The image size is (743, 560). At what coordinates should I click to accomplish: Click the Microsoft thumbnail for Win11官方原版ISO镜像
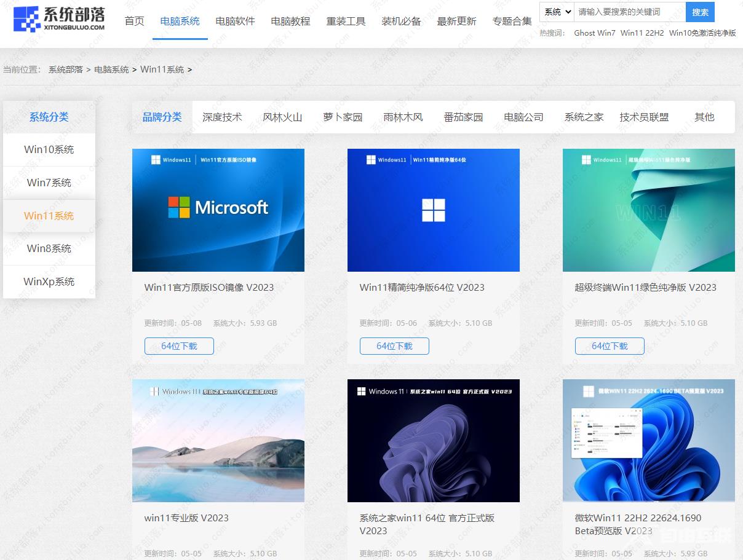click(218, 210)
